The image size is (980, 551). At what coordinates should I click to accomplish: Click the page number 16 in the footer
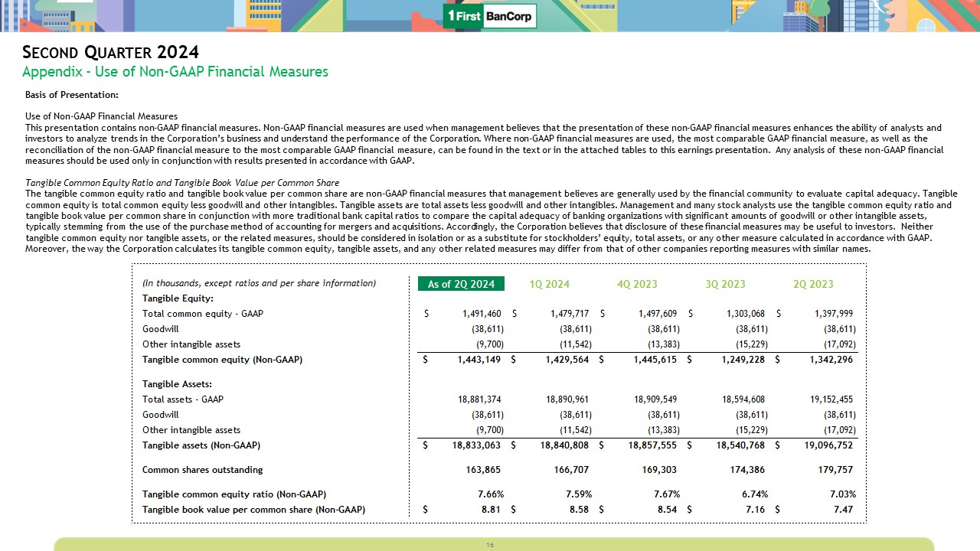click(x=490, y=545)
